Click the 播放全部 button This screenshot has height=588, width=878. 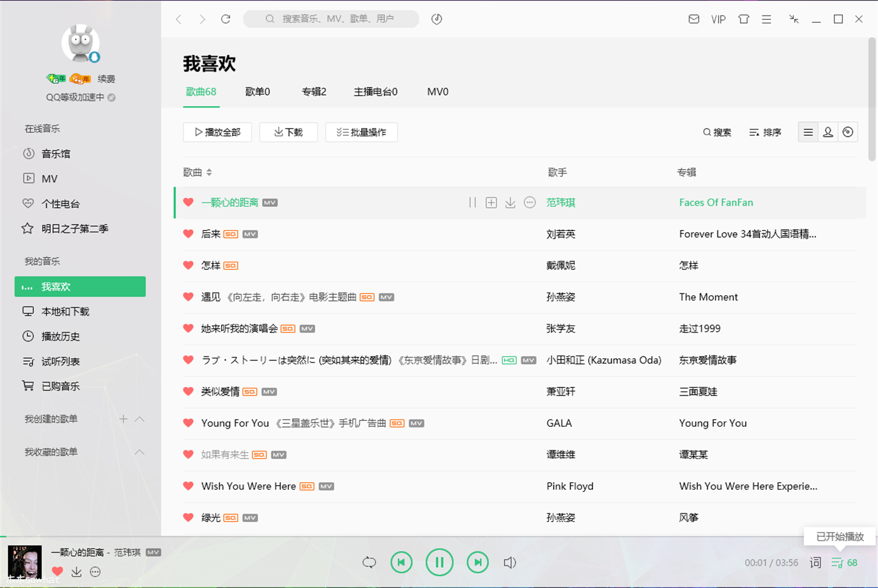point(218,132)
